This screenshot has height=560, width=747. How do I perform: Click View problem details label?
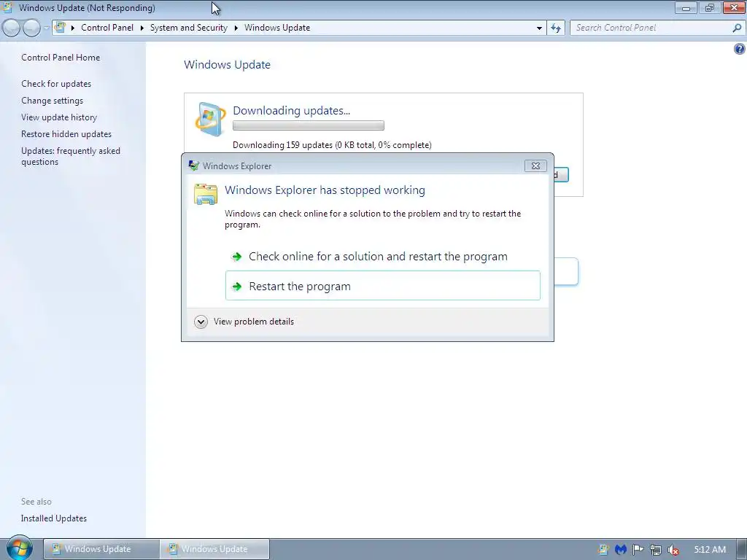coord(253,322)
